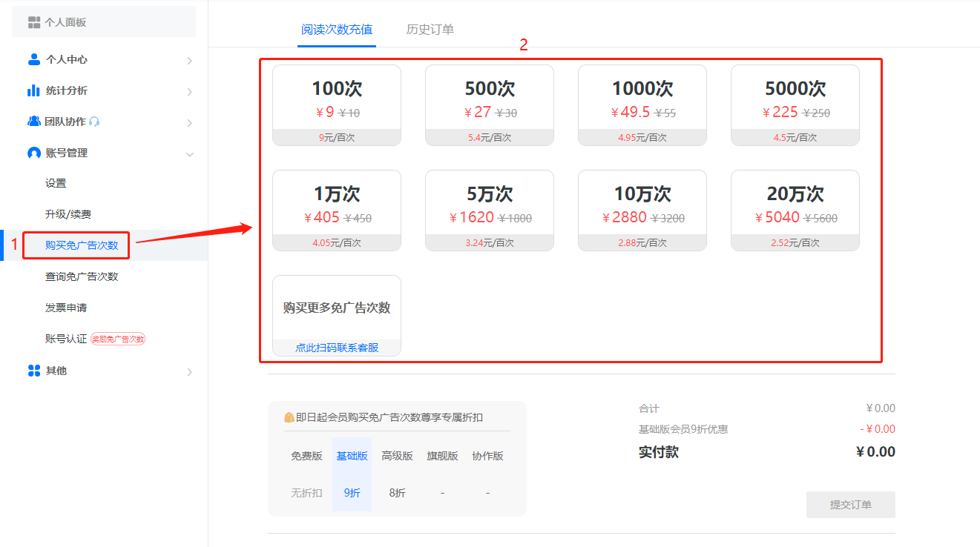Select the 阅读次数充值 tab
Screen dimensions: 980x547
pyautogui.click(x=337, y=30)
